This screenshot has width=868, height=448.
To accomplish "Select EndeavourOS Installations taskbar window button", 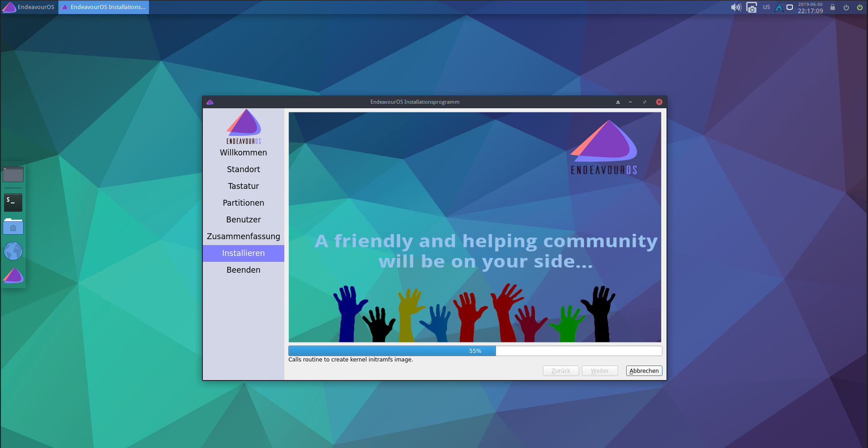I will click(x=104, y=7).
